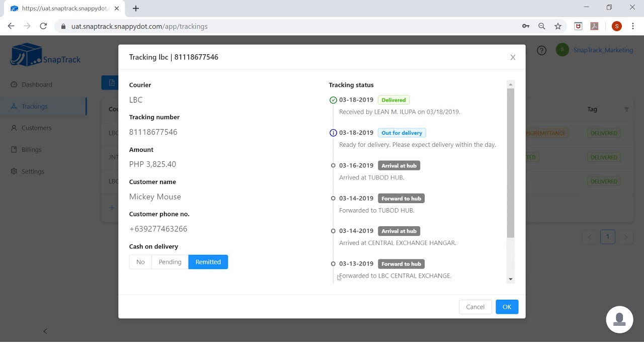
Task: Click the Tag column filter icon
Action: click(626, 109)
